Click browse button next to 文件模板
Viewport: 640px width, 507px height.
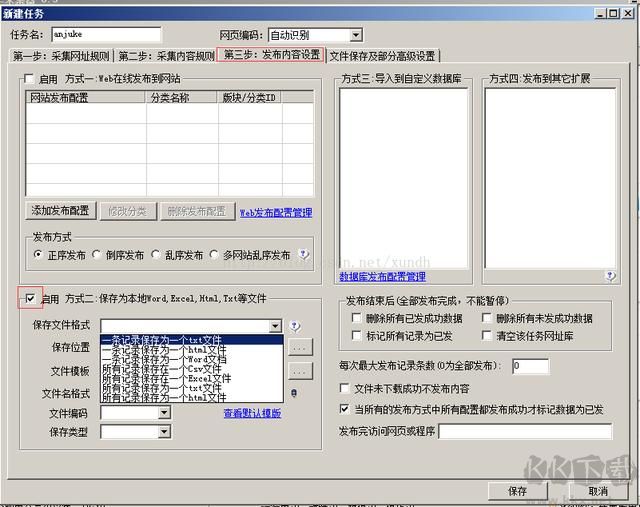pyautogui.click(x=300, y=371)
